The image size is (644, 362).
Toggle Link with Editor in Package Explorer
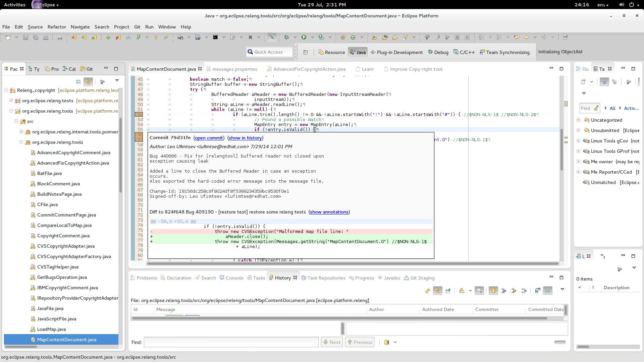pos(88,82)
